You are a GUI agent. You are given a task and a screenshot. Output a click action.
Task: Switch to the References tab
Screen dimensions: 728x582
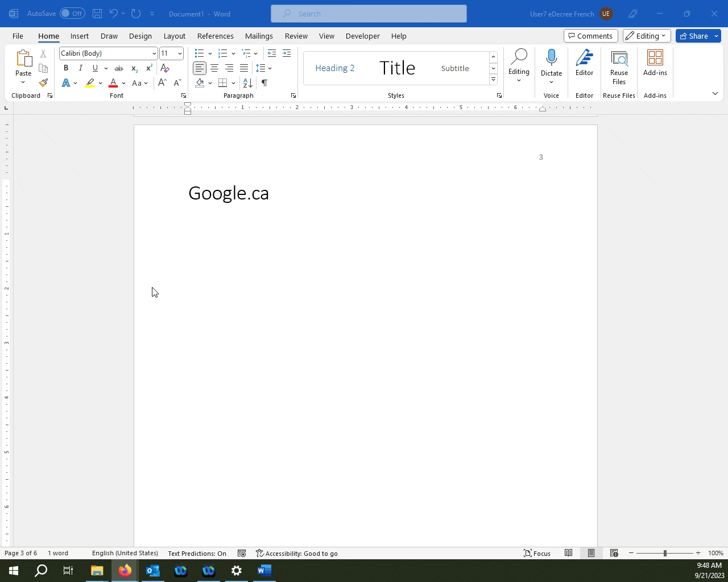click(x=215, y=36)
